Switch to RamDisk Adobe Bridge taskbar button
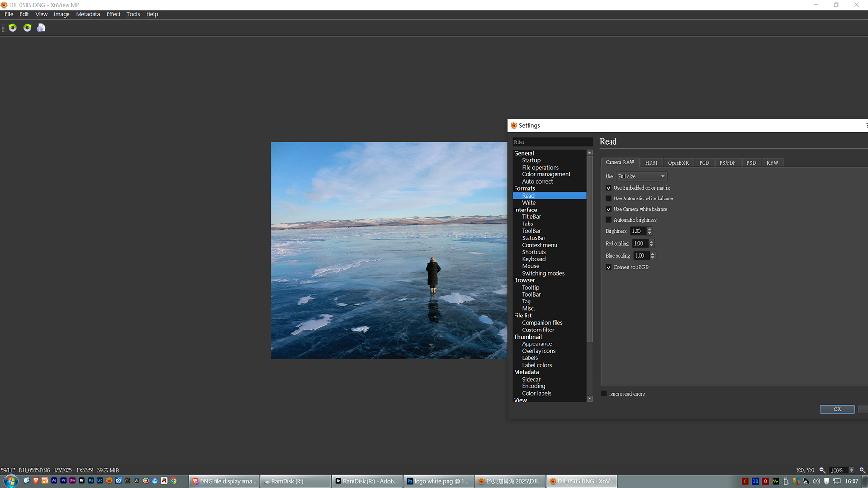Image resolution: width=868 pixels, height=488 pixels. [367, 481]
